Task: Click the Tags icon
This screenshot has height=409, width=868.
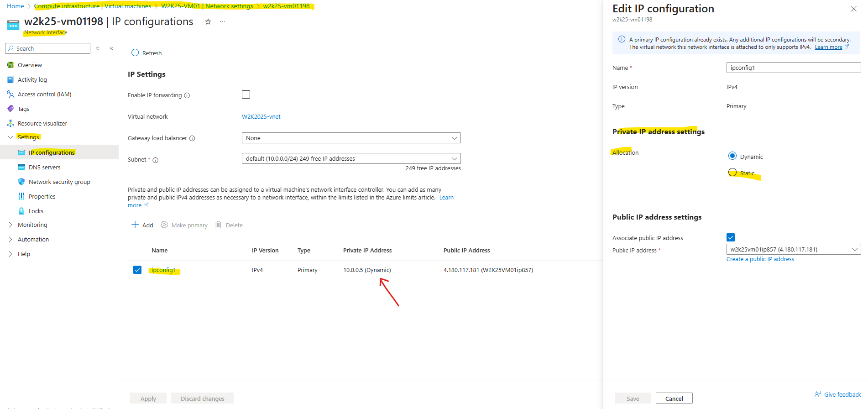Action: click(10, 109)
